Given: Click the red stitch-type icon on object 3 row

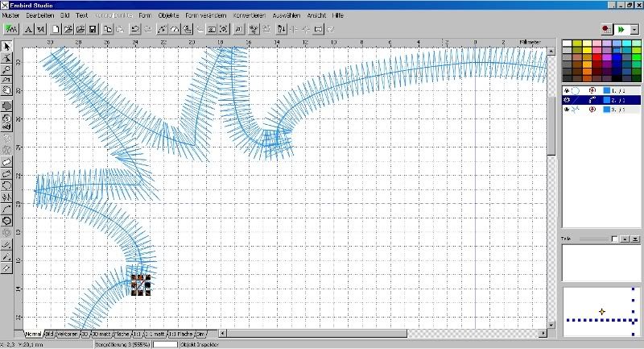Looking at the screenshot, I should pyautogui.click(x=592, y=110).
